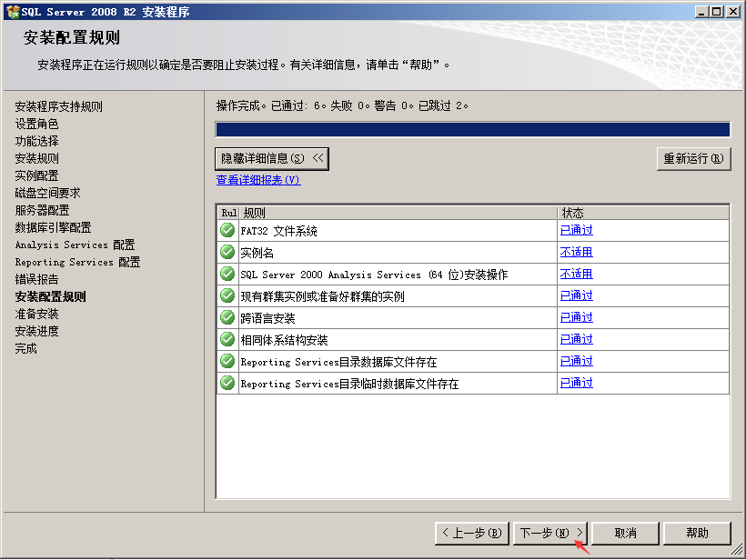Select Analysis Services 配置 step in sidebar
Screen dimensions: 746x560
[75, 245]
